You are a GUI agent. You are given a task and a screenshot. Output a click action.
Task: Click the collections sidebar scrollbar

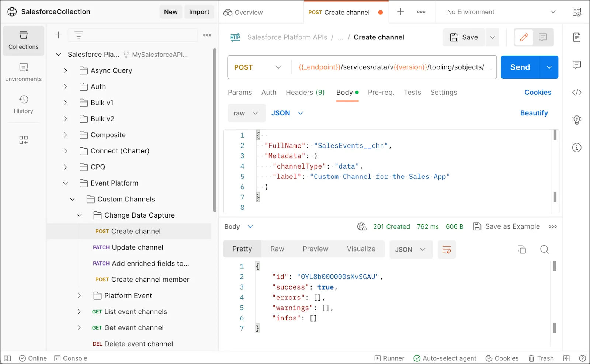215,130
